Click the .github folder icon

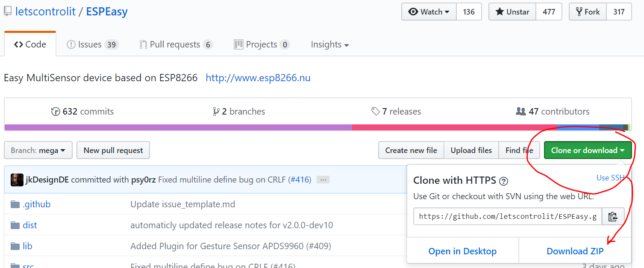[x=15, y=204]
